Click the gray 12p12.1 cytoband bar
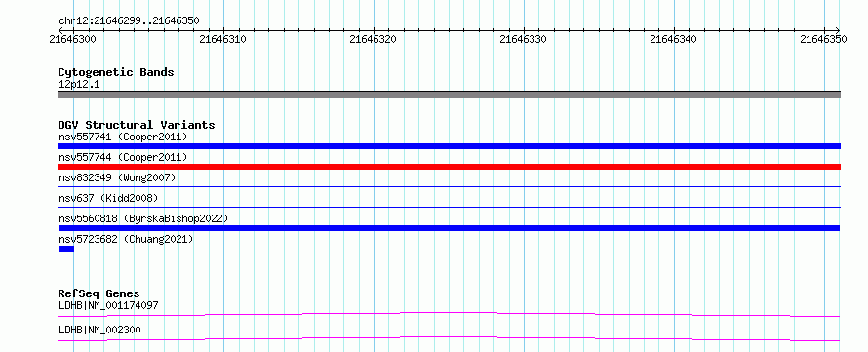The image size is (868, 352). pos(449,95)
